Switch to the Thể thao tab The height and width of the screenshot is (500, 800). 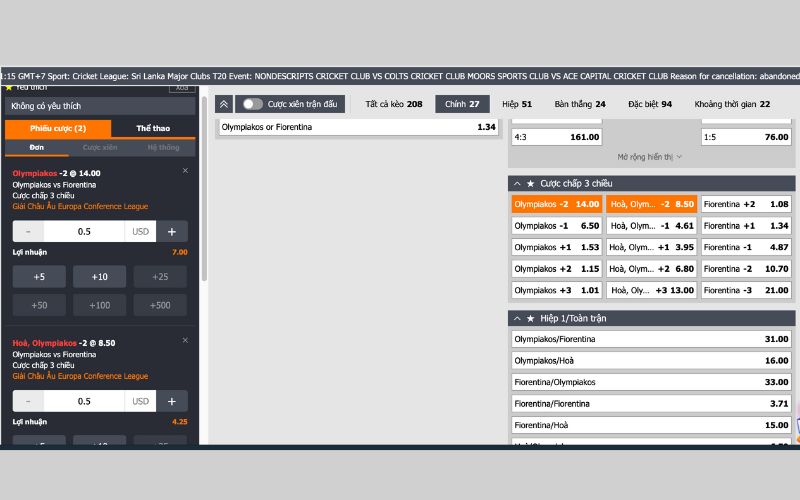(x=153, y=129)
